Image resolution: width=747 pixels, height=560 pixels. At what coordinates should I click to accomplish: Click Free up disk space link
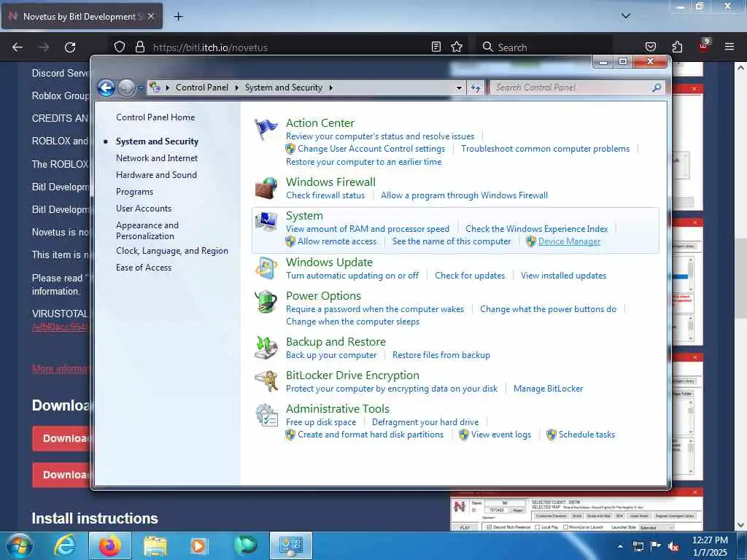(321, 422)
